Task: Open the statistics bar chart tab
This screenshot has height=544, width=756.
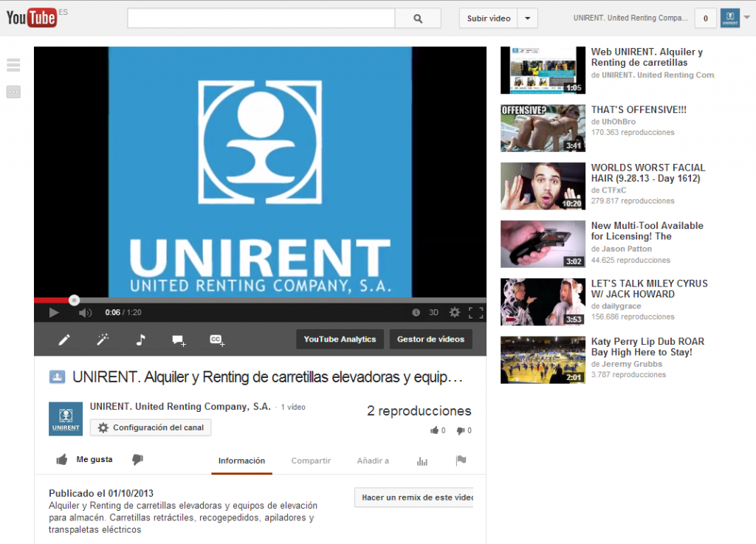Action: pyautogui.click(x=422, y=461)
